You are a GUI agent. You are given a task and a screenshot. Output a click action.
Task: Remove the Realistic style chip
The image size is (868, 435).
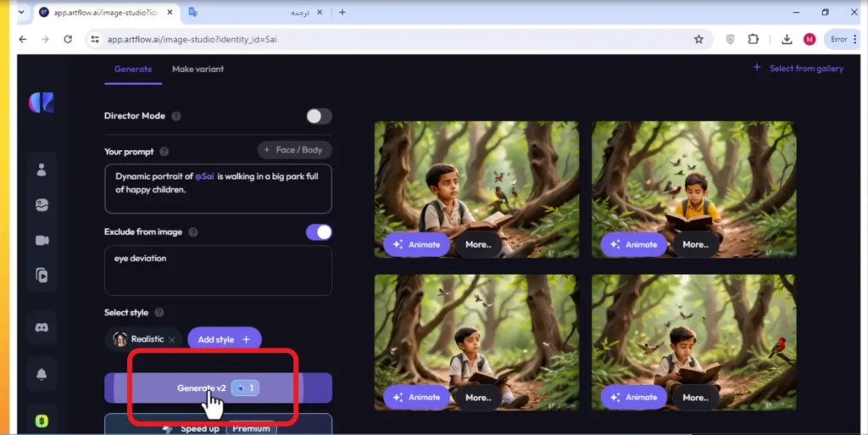171,340
